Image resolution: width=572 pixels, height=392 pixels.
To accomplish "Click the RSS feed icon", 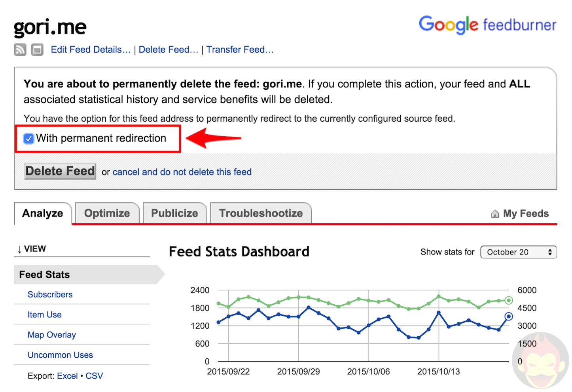I will click(20, 50).
